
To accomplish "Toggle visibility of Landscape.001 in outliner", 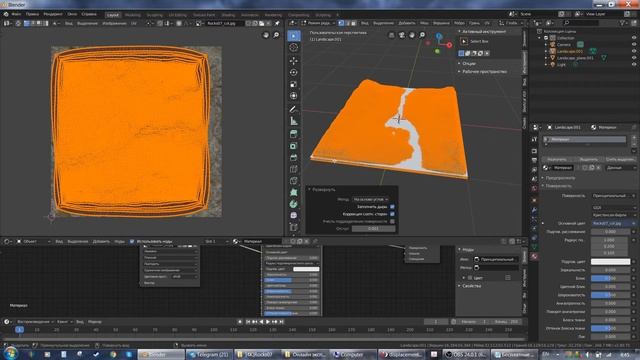I will [x=634, y=51].
